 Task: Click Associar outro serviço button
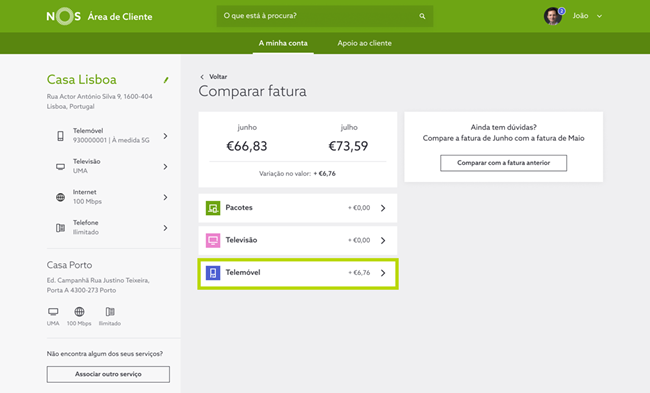pos(108,374)
